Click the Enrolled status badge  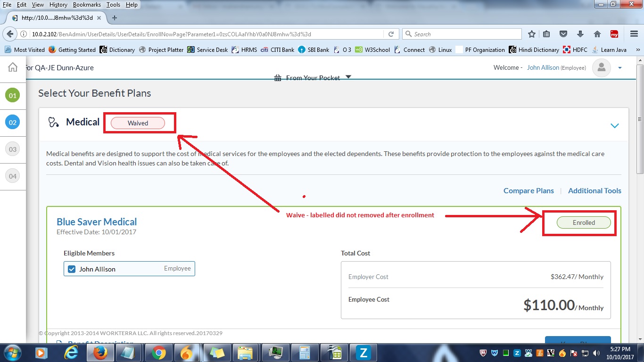(584, 222)
